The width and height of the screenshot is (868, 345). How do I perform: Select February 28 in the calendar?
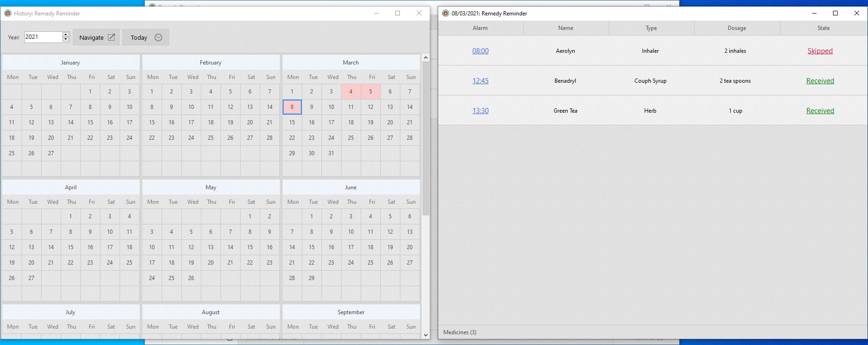coord(270,138)
